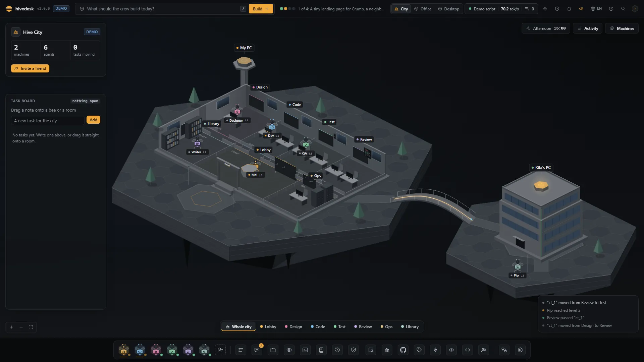
Task: Toggle the Activity panel button
Action: 588,28
